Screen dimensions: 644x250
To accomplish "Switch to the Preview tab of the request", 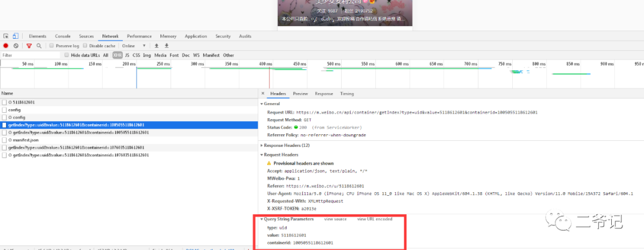I will (x=300, y=94).
